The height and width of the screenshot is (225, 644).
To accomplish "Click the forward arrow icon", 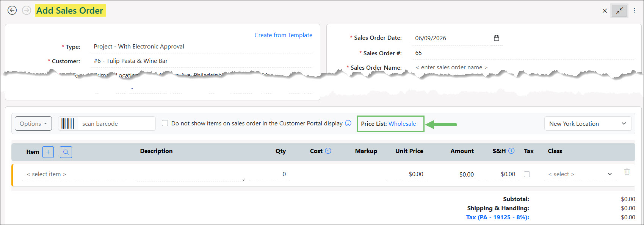I will 27,10.
